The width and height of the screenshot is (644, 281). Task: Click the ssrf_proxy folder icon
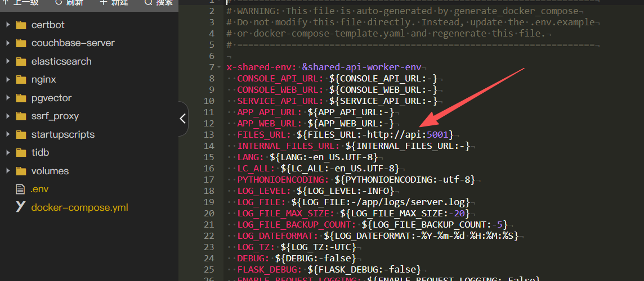(21, 116)
